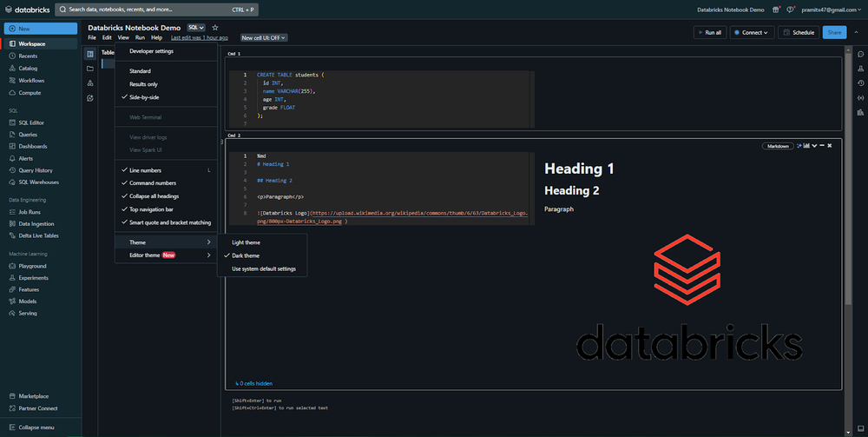Expand Editor theme submenu
The width and height of the screenshot is (868, 437).
pos(166,255)
